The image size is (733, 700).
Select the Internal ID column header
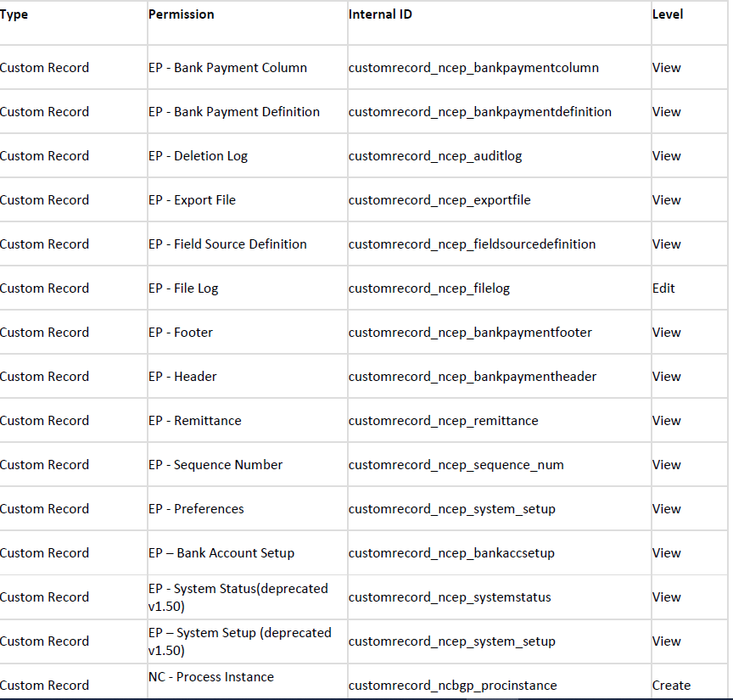click(380, 14)
